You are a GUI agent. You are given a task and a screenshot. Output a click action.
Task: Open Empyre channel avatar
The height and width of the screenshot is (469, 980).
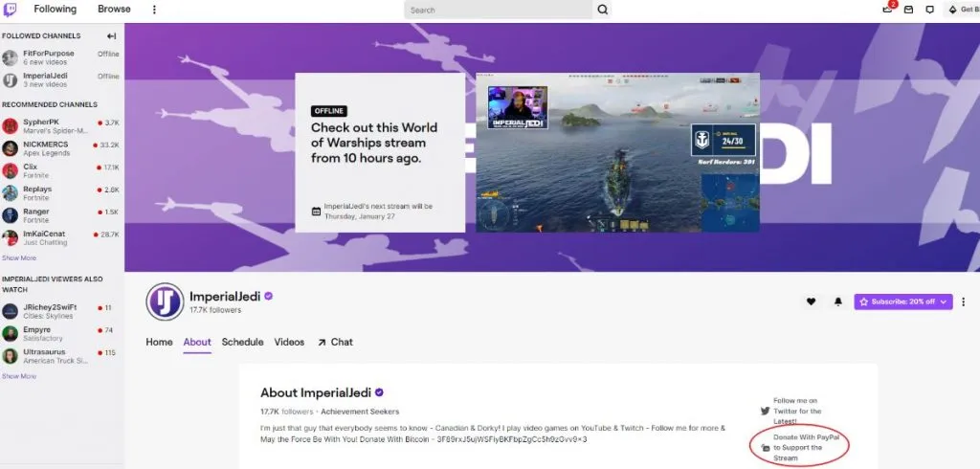click(10, 334)
